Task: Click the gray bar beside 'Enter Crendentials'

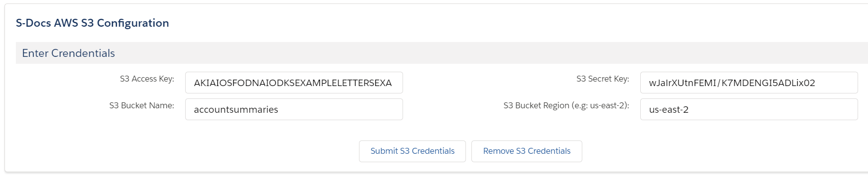Action: click(490, 53)
